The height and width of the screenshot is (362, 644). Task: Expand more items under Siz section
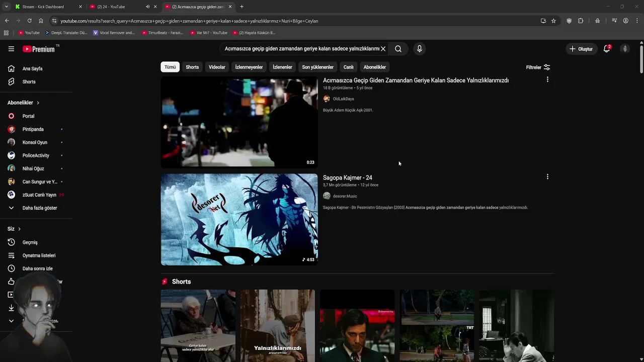(11, 321)
